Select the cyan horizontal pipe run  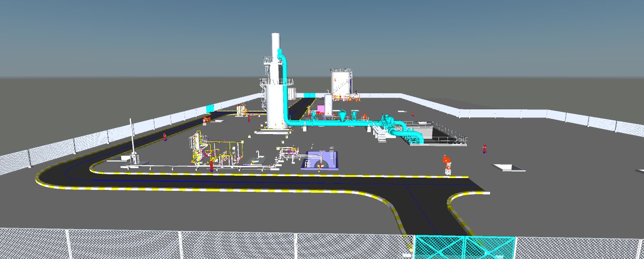331,123
